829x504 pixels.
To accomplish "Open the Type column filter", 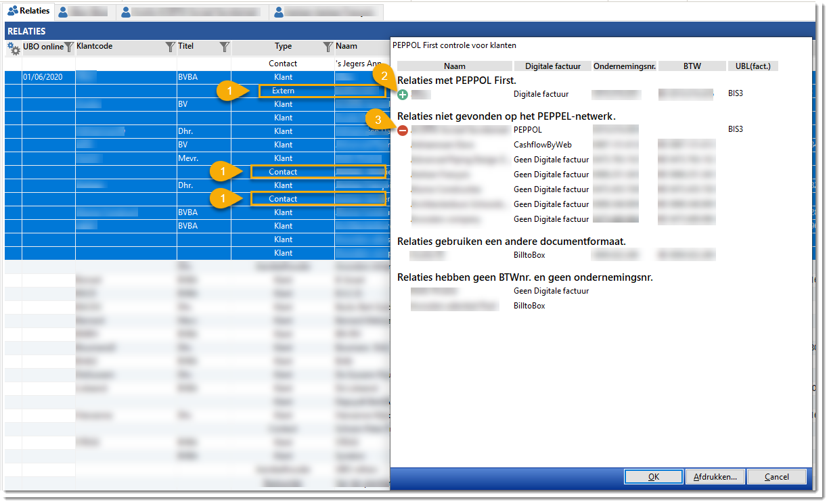I will 328,47.
